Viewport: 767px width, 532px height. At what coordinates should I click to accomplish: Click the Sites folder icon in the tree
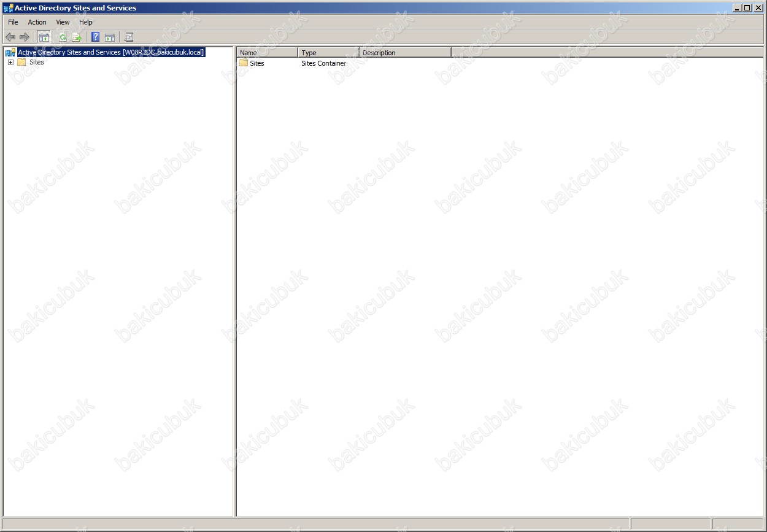[21, 62]
